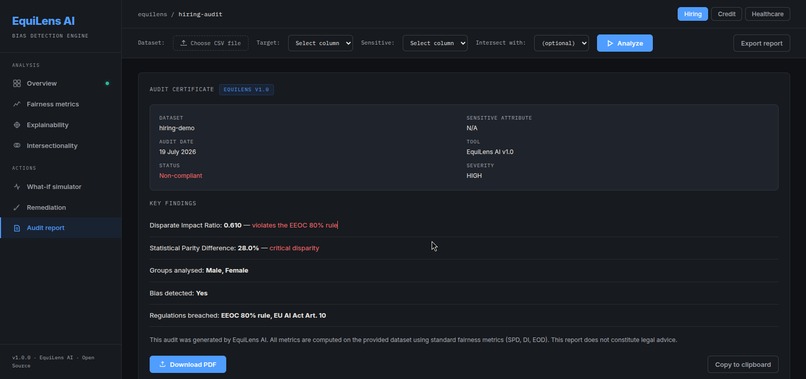
Task: Open the Intersectionality section
Action: 61,146
